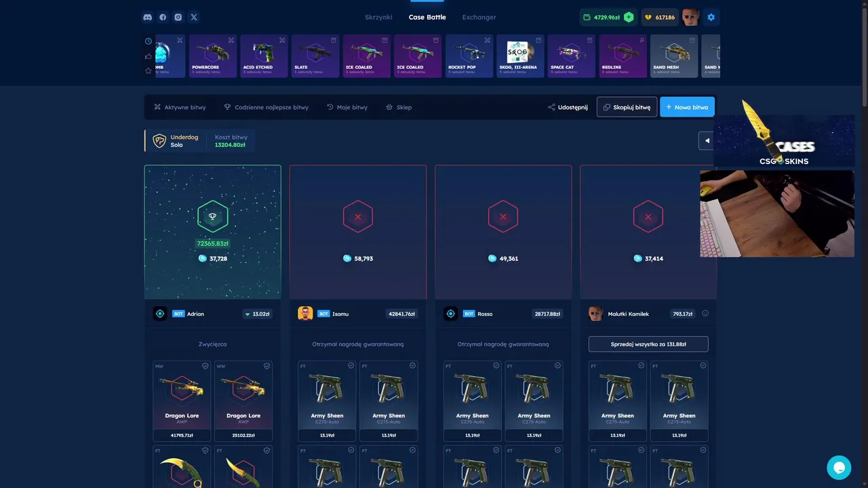Click the Skopiuj bitwę button

tap(627, 107)
